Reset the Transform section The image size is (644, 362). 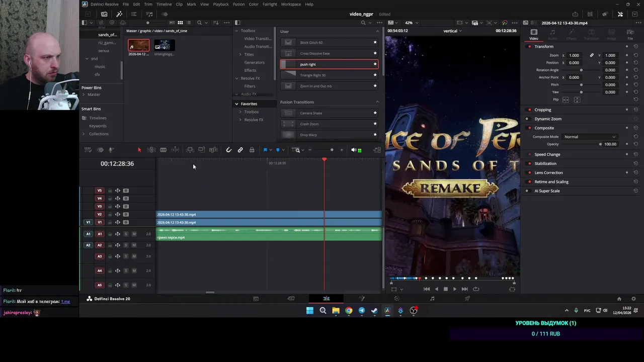[636, 47]
